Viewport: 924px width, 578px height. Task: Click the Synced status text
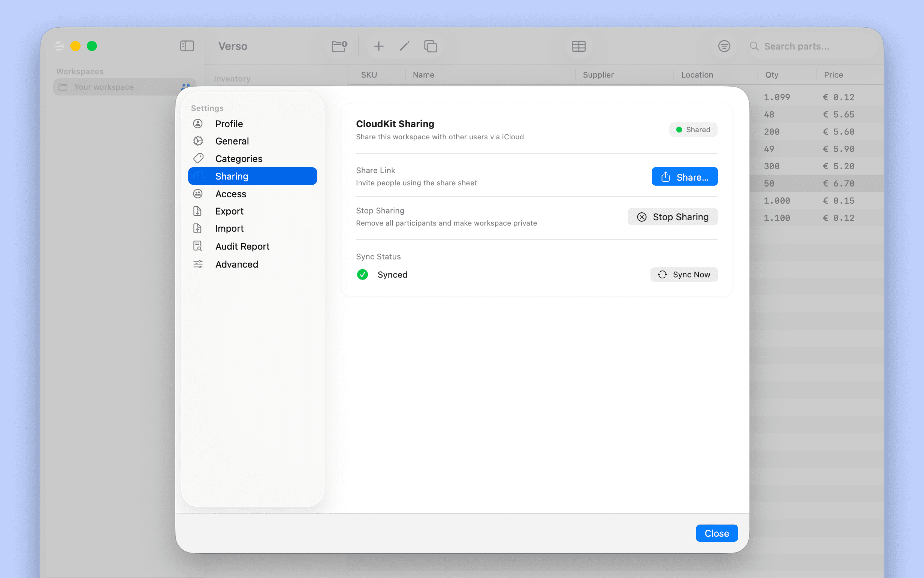(x=392, y=275)
